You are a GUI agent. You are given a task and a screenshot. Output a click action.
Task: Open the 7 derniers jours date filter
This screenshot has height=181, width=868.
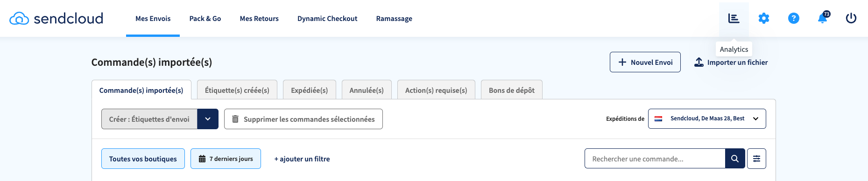coord(226,159)
